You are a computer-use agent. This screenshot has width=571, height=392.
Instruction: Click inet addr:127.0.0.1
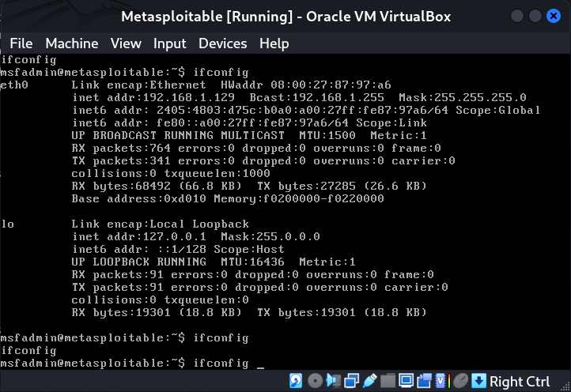(138, 236)
